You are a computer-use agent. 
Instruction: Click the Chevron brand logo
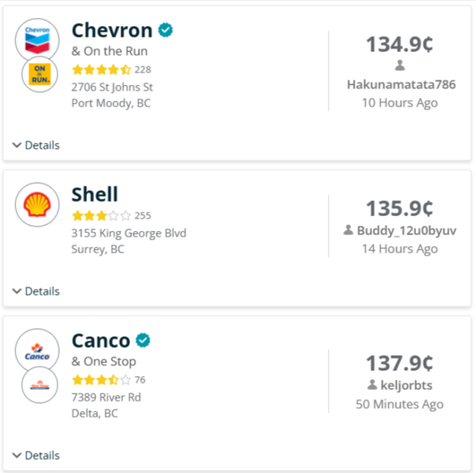click(x=37, y=40)
